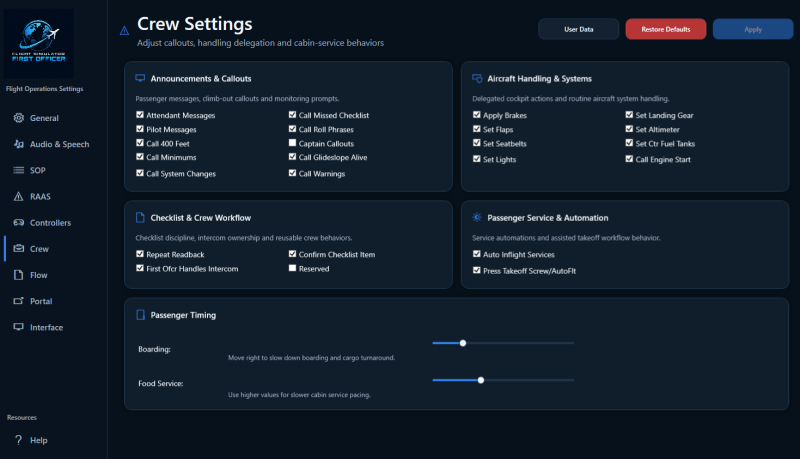Toggle Apply Brakes checkbox
800x459 pixels.
[x=477, y=115]
